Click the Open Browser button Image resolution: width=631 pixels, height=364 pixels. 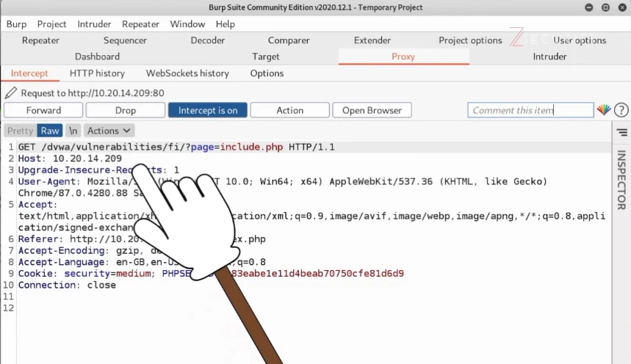coord(372,110)
